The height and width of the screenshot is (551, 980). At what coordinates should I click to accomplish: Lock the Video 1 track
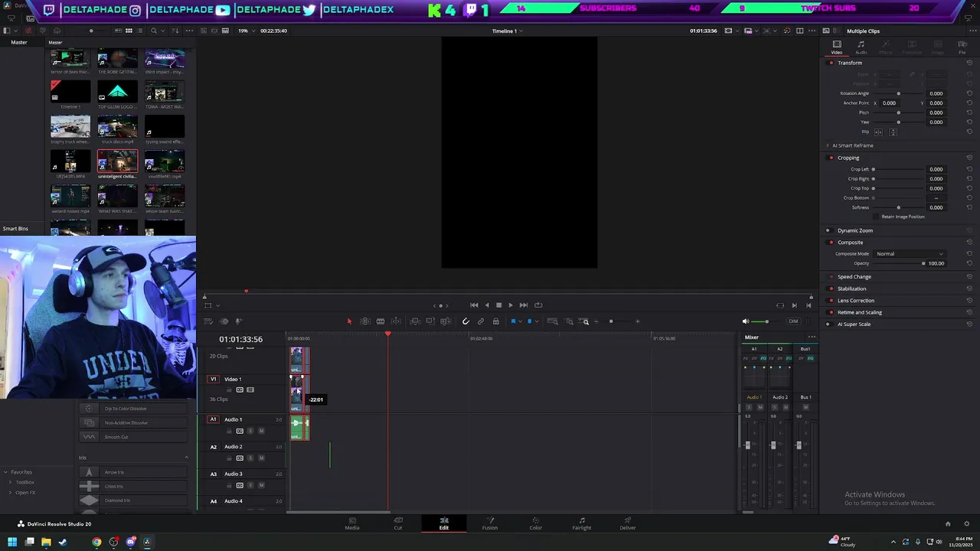[x=229, y=390]
